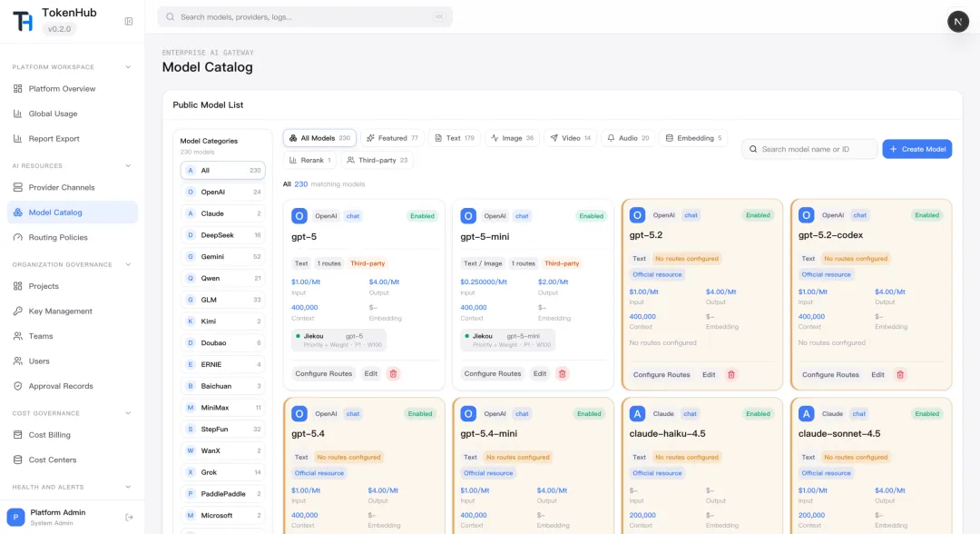Screen dimensions: 980x534
Task: Select the Text filter tab
Action: pos(455,138)
